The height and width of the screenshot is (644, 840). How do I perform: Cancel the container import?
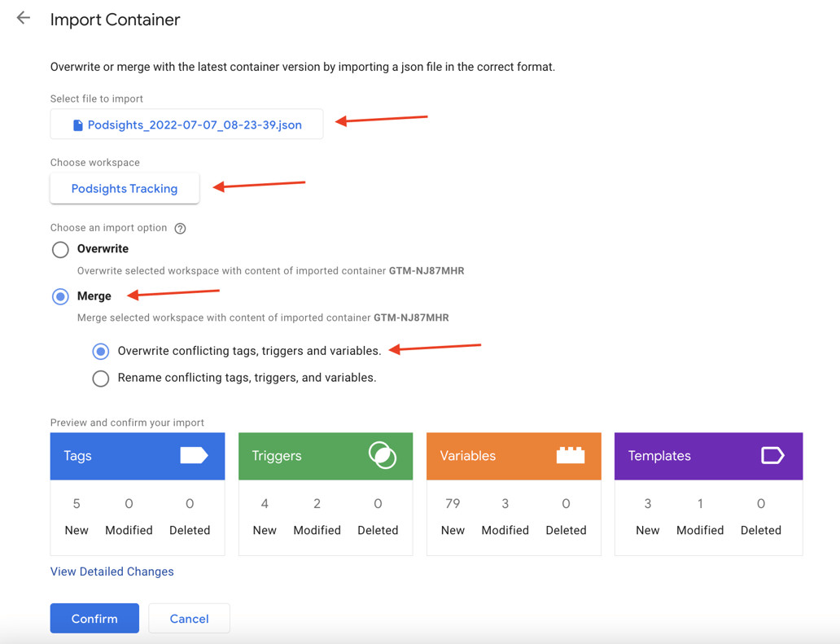pyautogui.click(x=189, y=618)
